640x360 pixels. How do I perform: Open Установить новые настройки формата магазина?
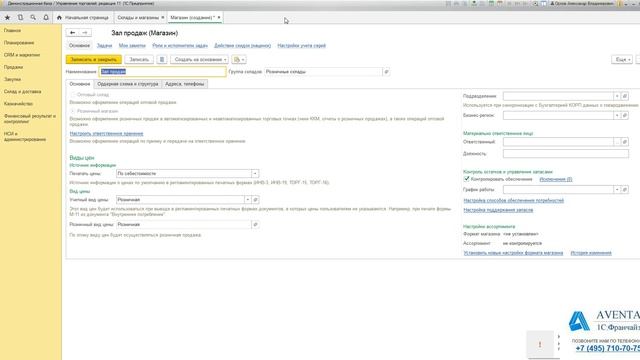tap(513, 253)
